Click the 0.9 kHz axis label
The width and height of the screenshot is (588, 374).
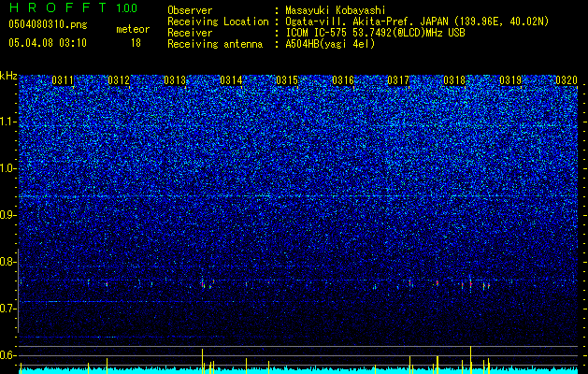[8, 215]
